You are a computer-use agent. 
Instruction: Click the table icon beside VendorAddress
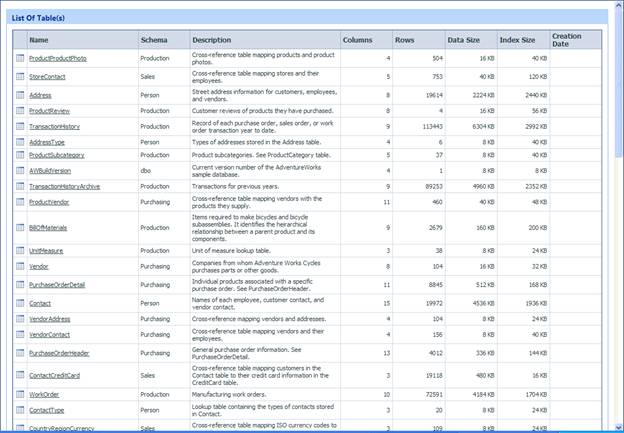tap(20, 319)
